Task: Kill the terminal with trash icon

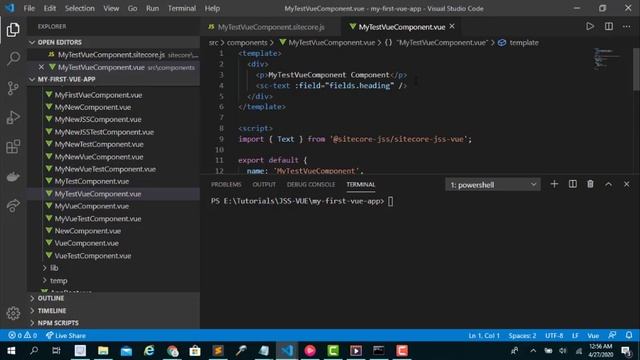Action: click(x=590, y=184)
